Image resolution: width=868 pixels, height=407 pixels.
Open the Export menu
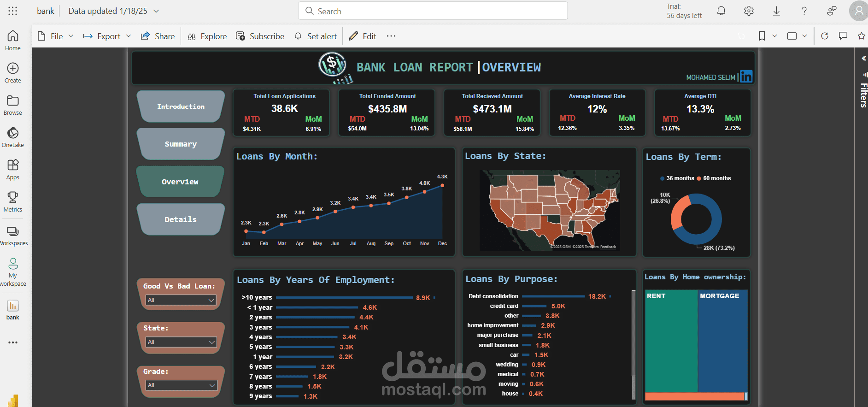pyautogui.click(x=107, y=36)
